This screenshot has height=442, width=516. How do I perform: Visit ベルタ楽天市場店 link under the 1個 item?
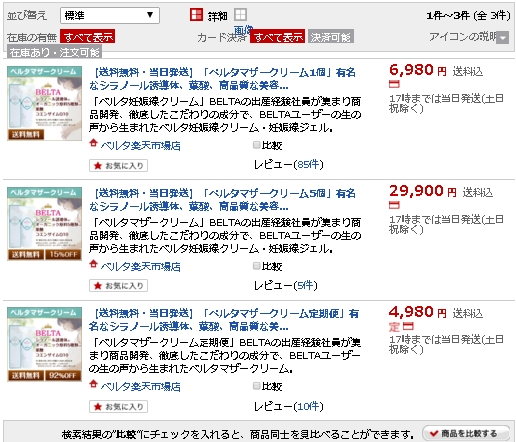140,146
